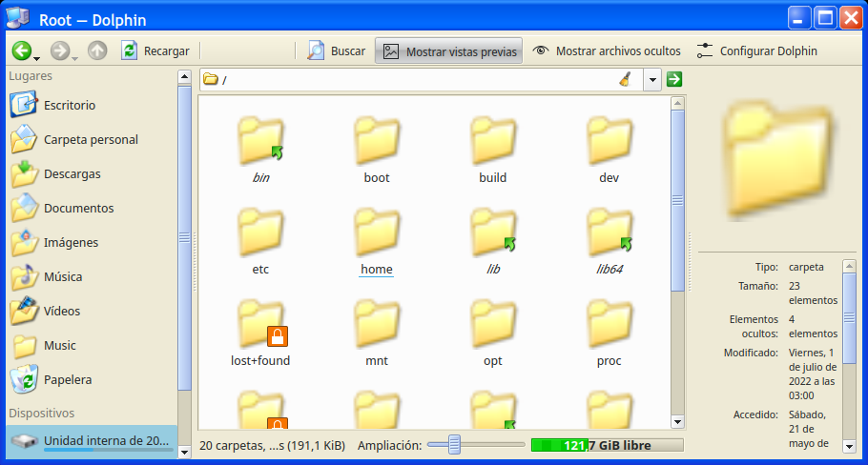The width and height of the screenshot is (868, 465).
Task: Toggle Mostrar vistas previas
Action: tap(449, 51)
